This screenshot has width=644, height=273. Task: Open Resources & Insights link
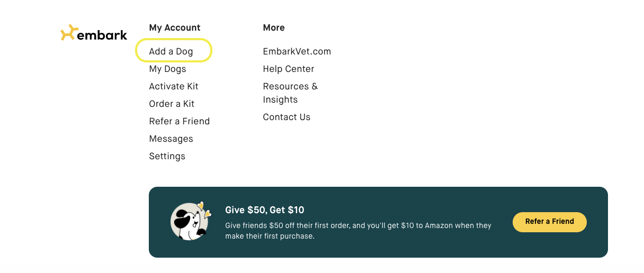[290, 93]
